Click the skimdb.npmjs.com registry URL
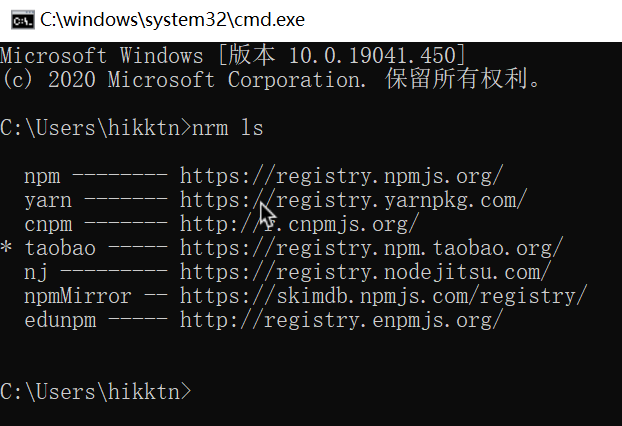622x426 pixels. click(384, 296)
